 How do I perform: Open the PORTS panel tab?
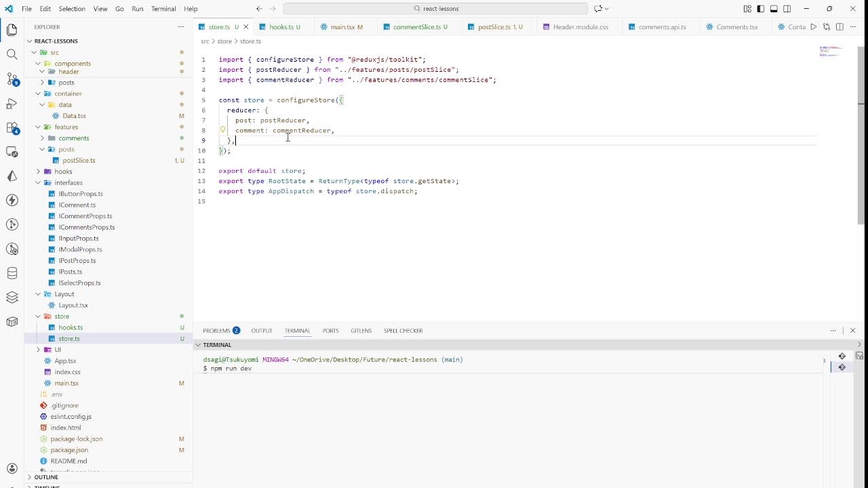click(x=330, y=331)
